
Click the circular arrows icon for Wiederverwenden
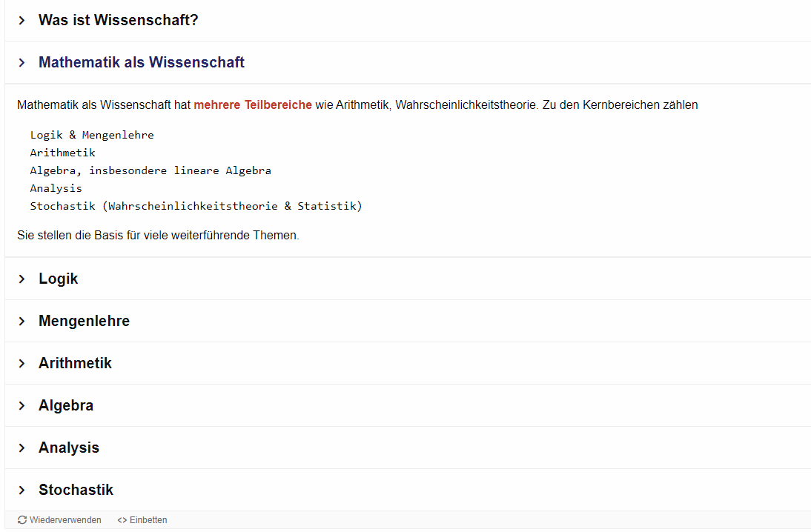pyautogui.click(x=22, y=520)
